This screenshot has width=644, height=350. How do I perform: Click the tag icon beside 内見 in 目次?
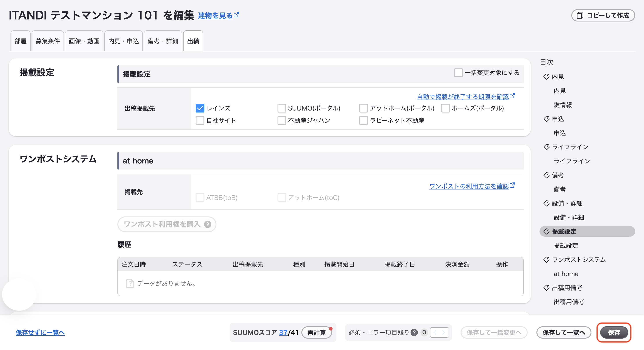click(546, 77)
